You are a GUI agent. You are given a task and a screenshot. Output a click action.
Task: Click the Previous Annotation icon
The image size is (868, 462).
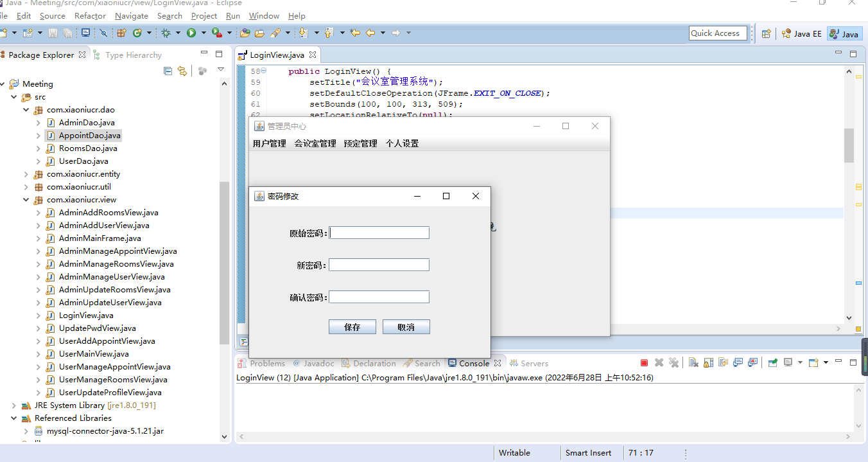click(328, 33)
